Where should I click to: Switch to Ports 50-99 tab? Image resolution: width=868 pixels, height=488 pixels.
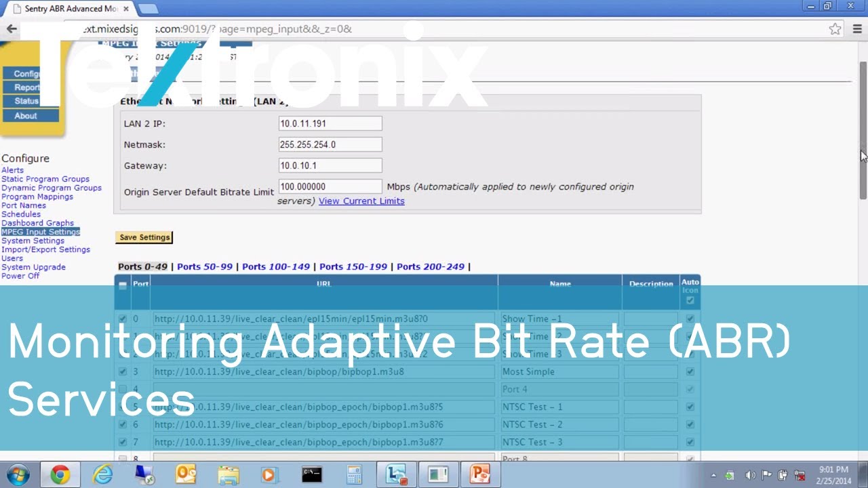(205, 266)
